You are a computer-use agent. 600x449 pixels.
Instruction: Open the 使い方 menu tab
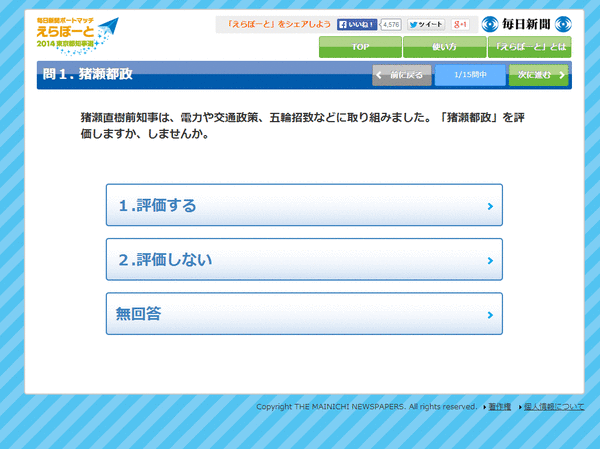click(x=444, y=47)
